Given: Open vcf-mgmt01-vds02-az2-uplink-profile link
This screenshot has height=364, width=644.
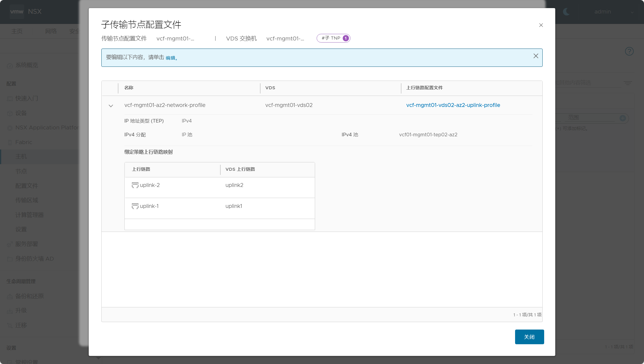Looking at the screenshot, I should click(x=453, y=105).
